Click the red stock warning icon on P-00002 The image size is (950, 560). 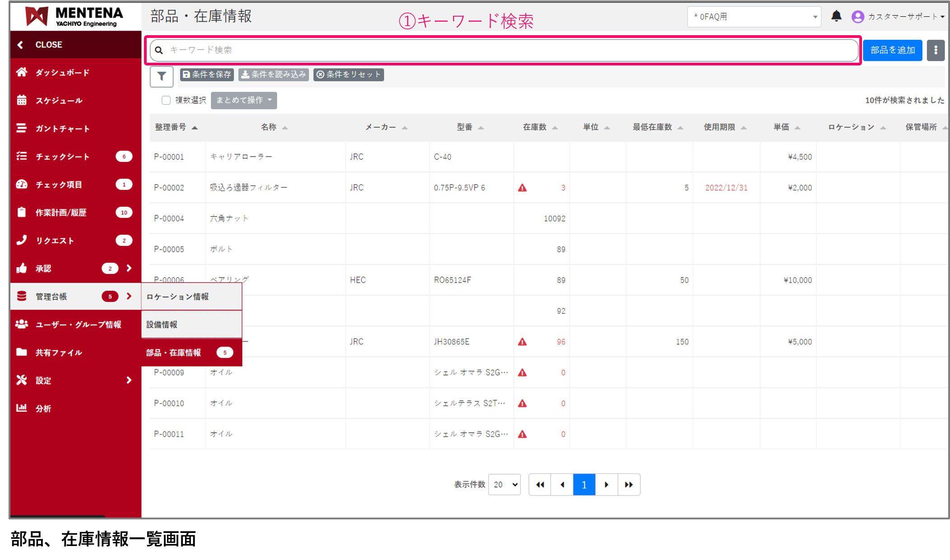click(522, 188)
